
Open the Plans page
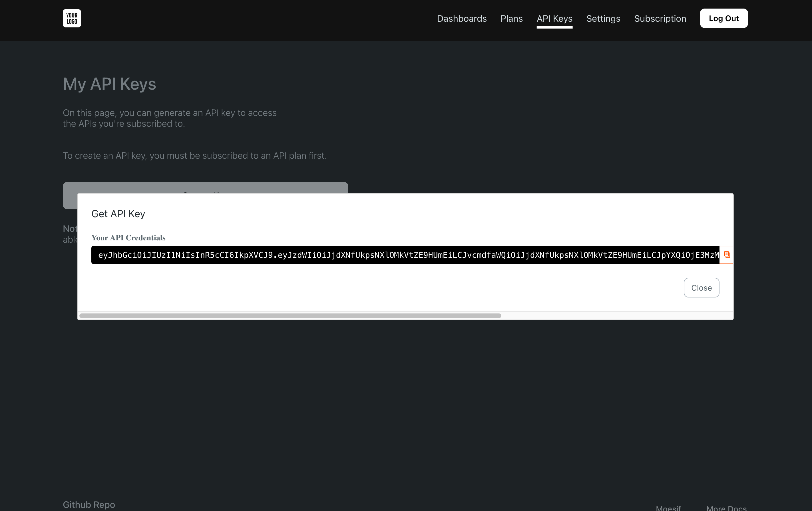coord(511,19)
